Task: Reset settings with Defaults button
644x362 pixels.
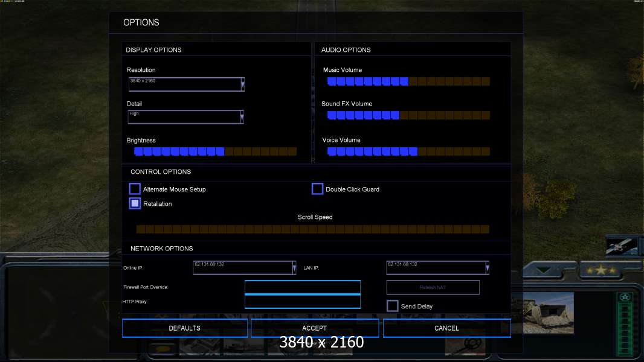Action: click(185, 328)
